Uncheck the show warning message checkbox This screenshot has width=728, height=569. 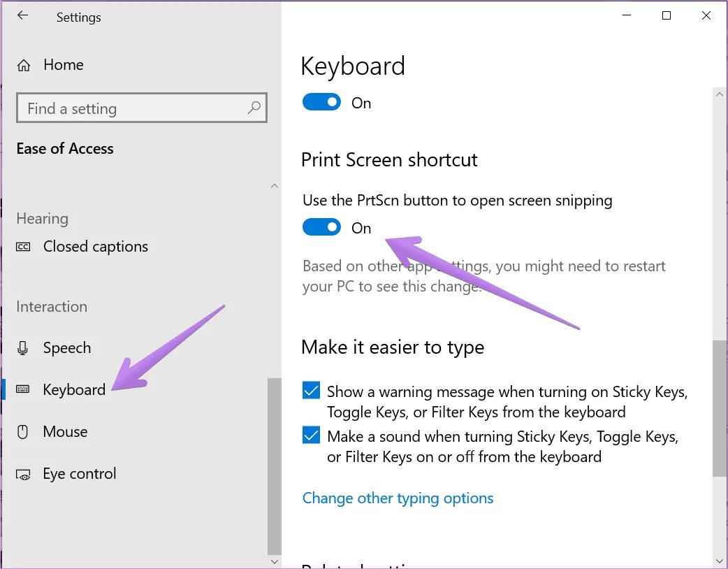tap(312, 391)
